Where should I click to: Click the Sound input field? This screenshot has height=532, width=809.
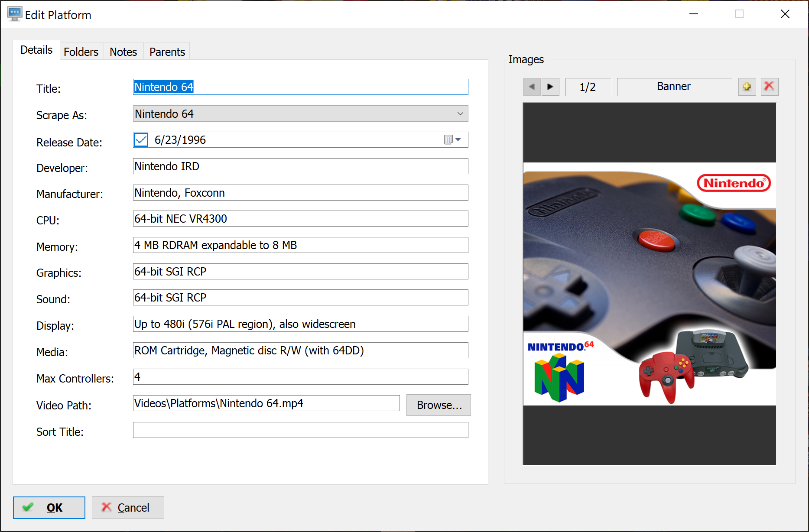point(301,298)
